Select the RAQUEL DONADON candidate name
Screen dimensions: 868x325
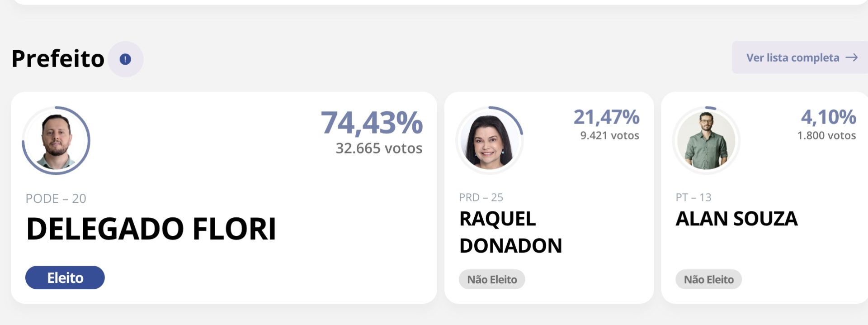coord(510,232)
